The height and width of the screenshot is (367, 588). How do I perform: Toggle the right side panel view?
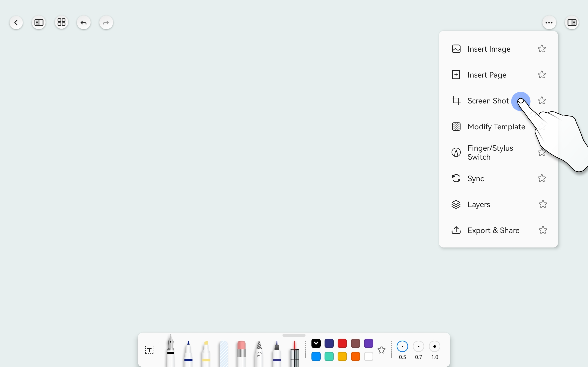[x=571, y=22]
